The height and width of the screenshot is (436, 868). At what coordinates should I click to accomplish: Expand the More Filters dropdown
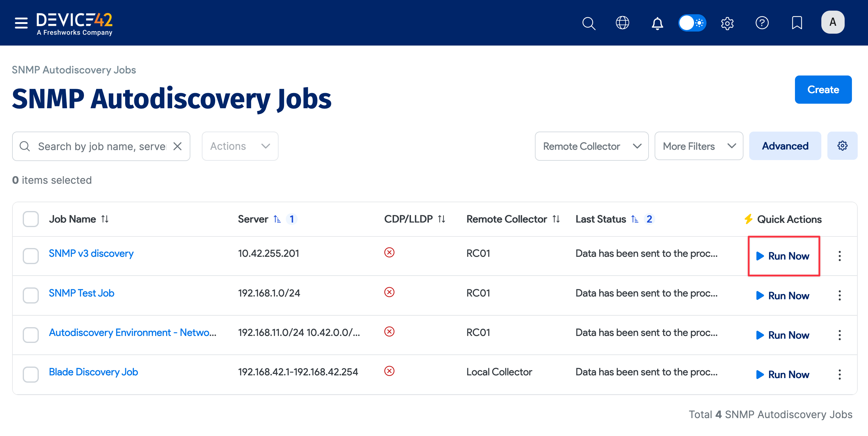tap(699, 146)
